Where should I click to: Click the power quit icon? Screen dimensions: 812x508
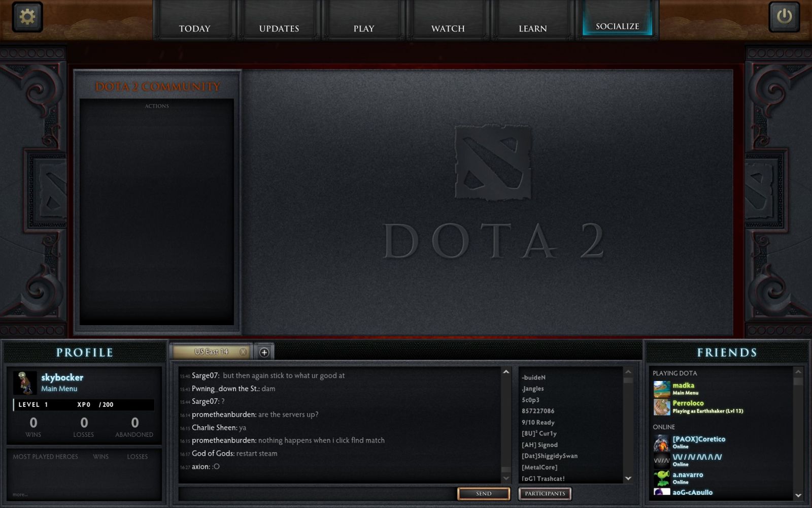tap(784, 17)
